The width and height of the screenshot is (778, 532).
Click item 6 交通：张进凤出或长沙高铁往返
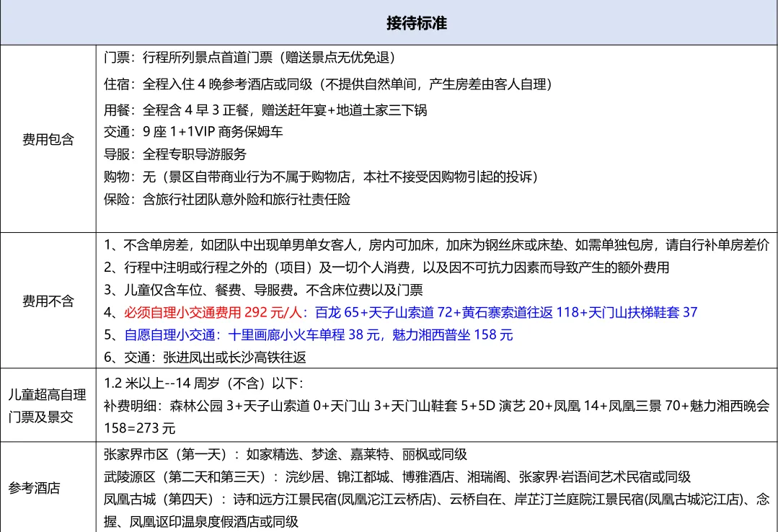pyautogui.click(x=205, y=358)
